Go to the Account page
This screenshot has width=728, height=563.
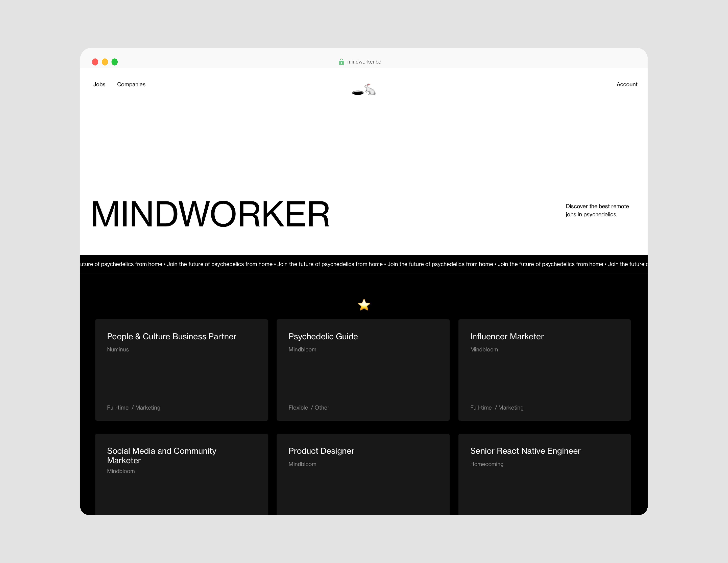(x=627, y=84)
